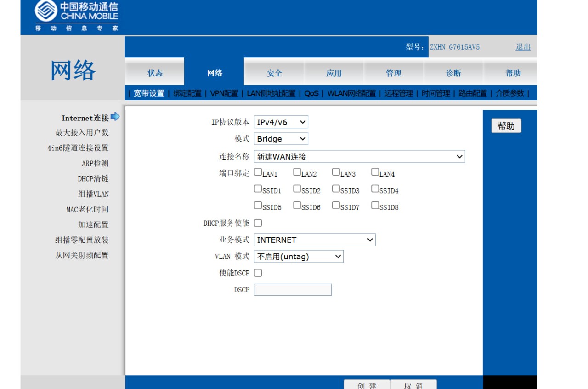Click the China Mobile logo

pyautogui.click(x=76, y=16)
